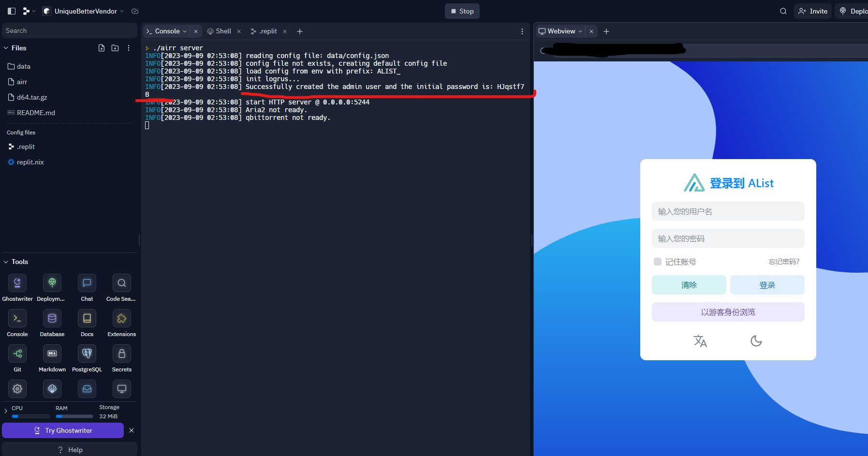Screen dimensions: 868x456
Task: Collapse the Tools section
Action: pyautogui.click(x=6, y=262)
